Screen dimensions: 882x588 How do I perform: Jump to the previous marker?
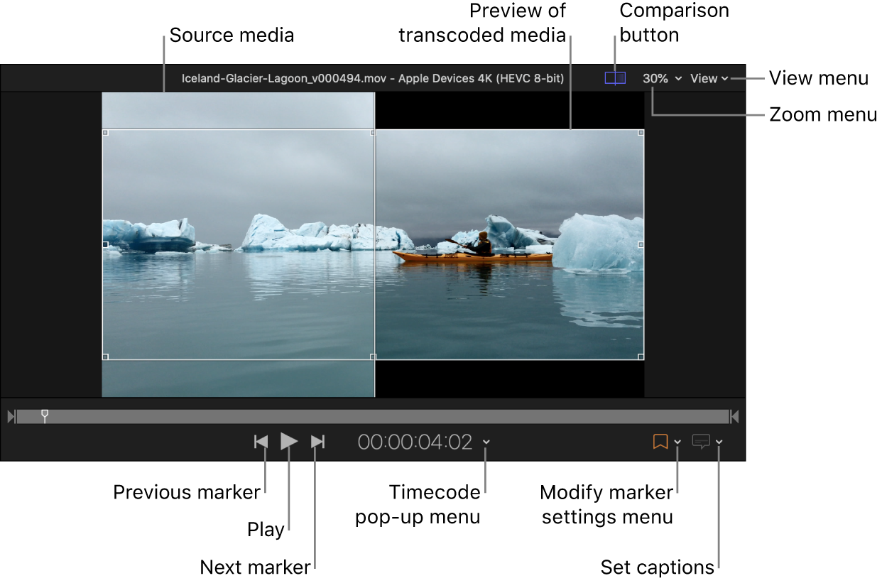click(261, 442)
